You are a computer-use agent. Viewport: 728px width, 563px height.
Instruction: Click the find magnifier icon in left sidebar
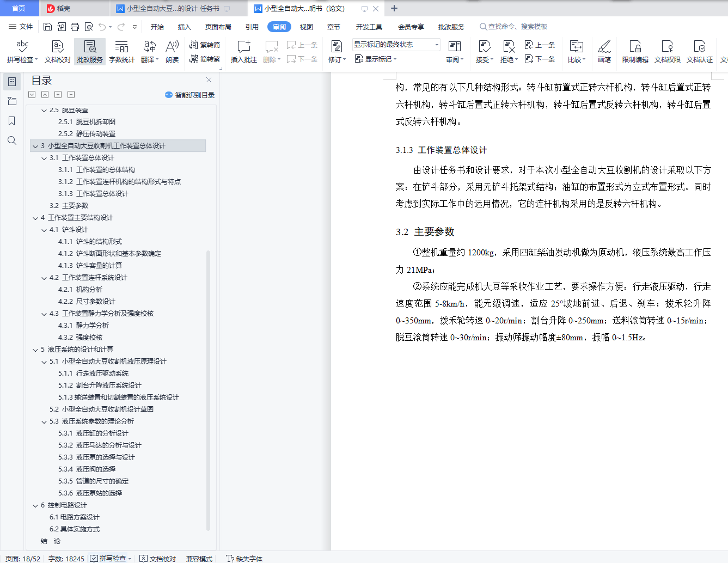pyautogui.click(x=12, y=140)
